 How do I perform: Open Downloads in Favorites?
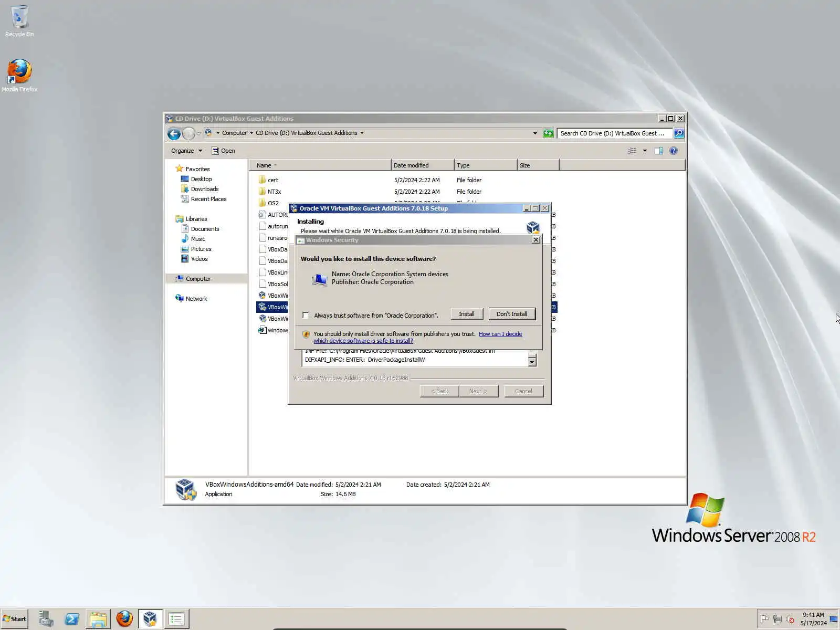point(205,189)
